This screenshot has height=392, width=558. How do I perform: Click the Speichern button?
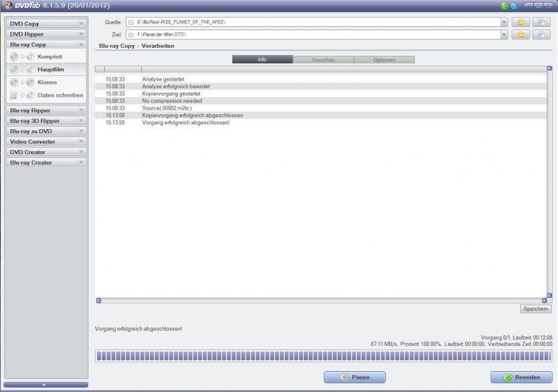(536, 309)
